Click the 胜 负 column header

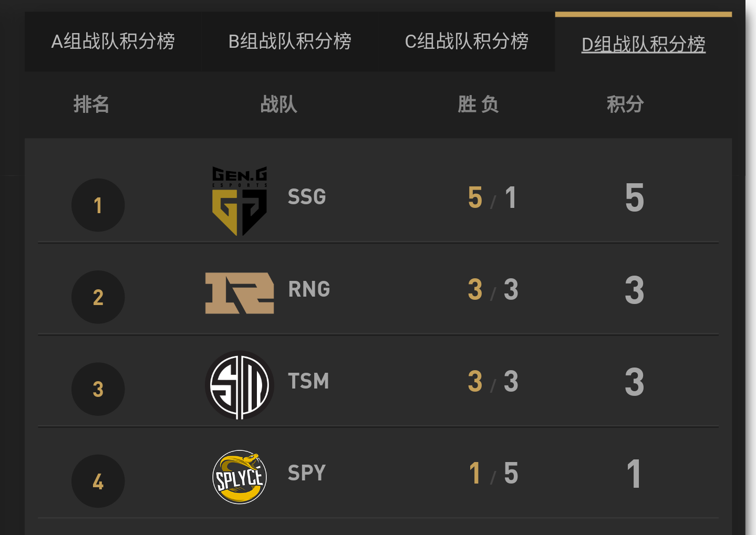(x=478, y=104)
